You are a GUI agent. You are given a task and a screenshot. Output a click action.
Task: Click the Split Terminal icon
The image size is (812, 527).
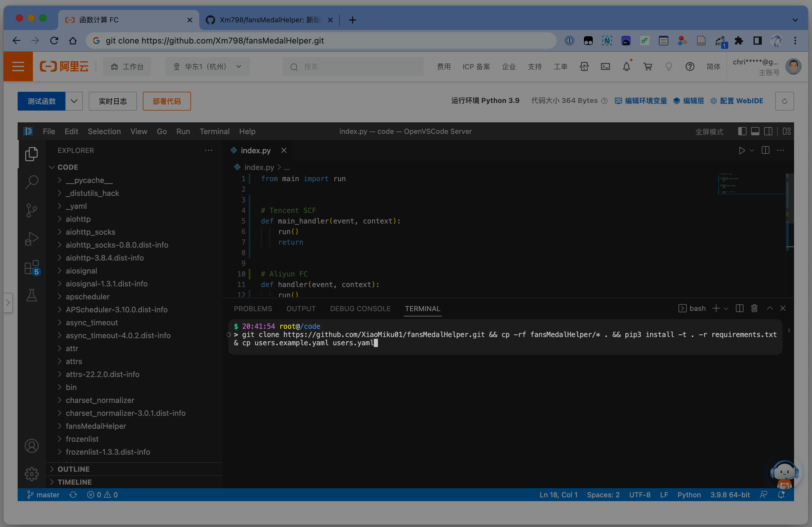[739, 308]
